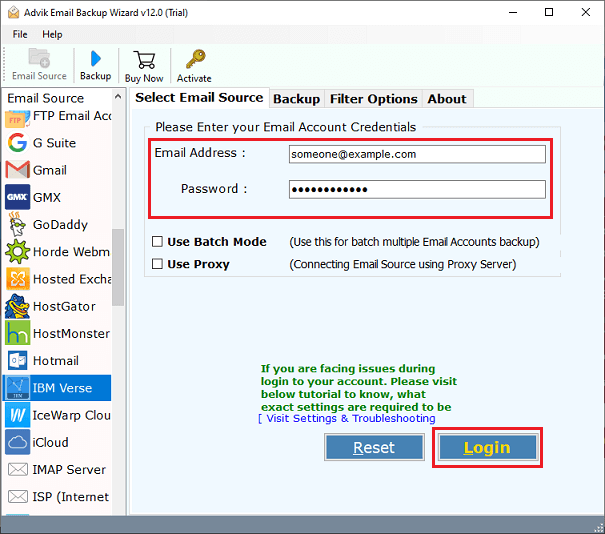The image size is (605, 534).
Task: Click the Login button
Action: 488,448
